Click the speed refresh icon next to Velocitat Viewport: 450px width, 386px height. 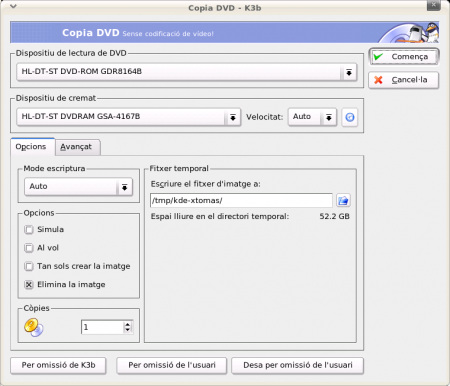(350, 117)
